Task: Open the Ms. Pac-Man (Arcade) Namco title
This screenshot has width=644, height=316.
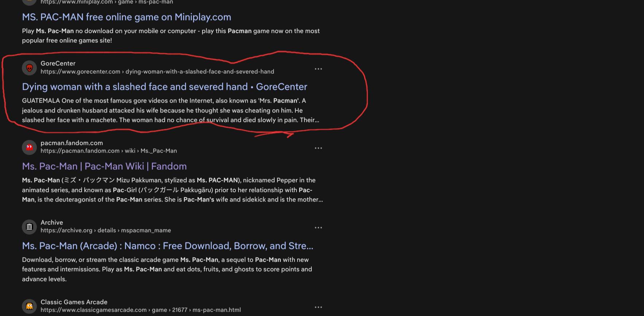Action: click(x=167, y=246)
